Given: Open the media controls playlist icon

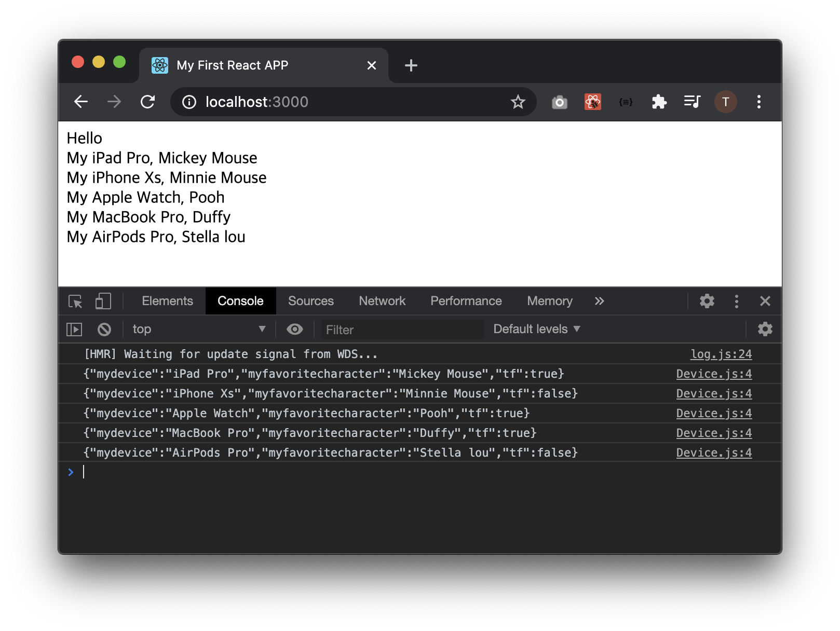Looking at the screenshot, I should click(x=692, y=102).
